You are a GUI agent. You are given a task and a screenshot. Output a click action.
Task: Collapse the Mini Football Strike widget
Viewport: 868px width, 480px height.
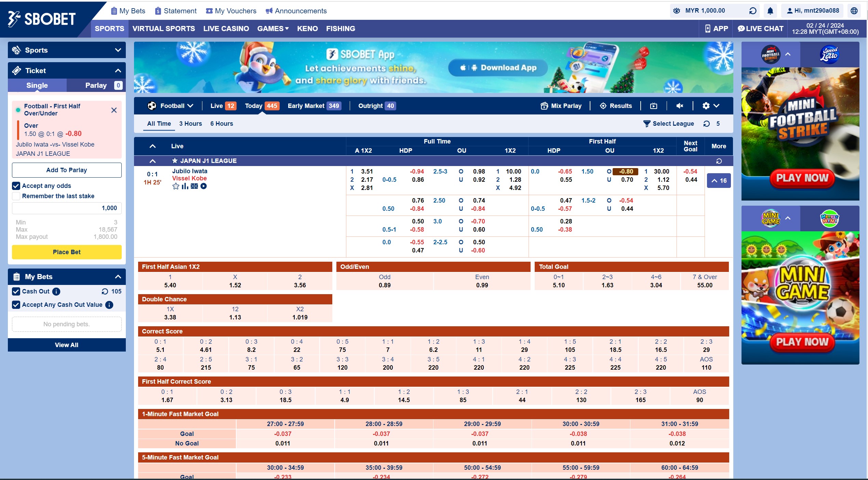click(x=788, y=54)
